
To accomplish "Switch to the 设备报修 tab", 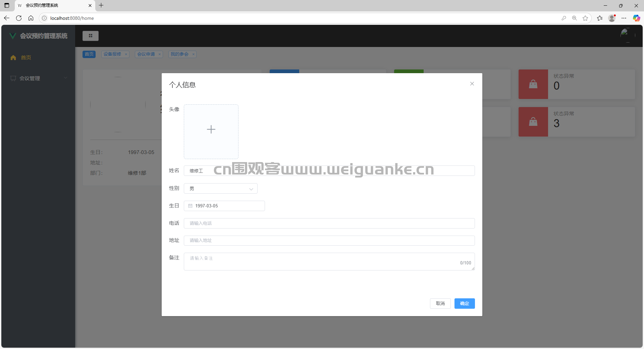I will coord(112,54).
